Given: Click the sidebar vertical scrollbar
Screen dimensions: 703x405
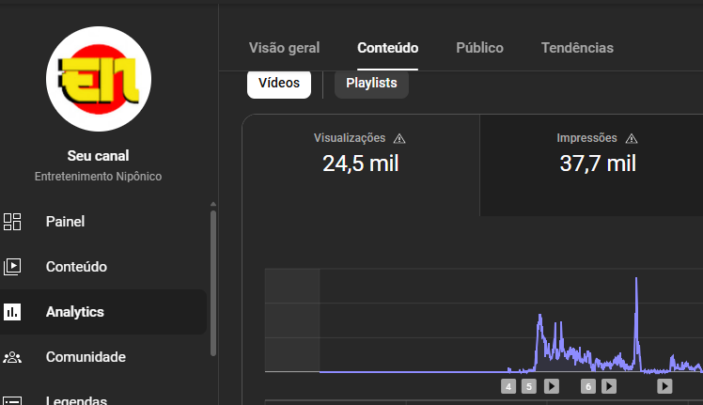Looking at the screenshot, I should pyautogui.click(x=213, y=283).
